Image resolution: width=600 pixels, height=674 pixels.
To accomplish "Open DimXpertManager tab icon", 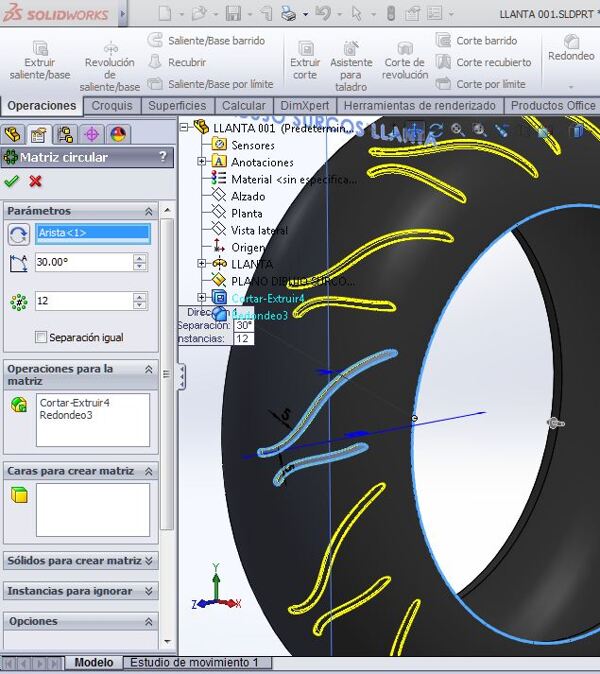I will pos(92,135).
